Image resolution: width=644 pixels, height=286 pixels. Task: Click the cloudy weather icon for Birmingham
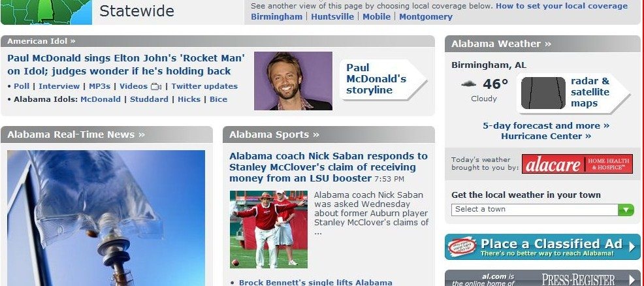[x=468, y=84]
